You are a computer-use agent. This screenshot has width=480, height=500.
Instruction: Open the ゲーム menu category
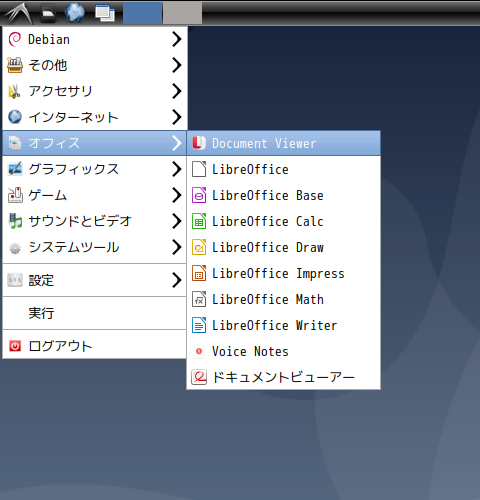click(94, 195)
